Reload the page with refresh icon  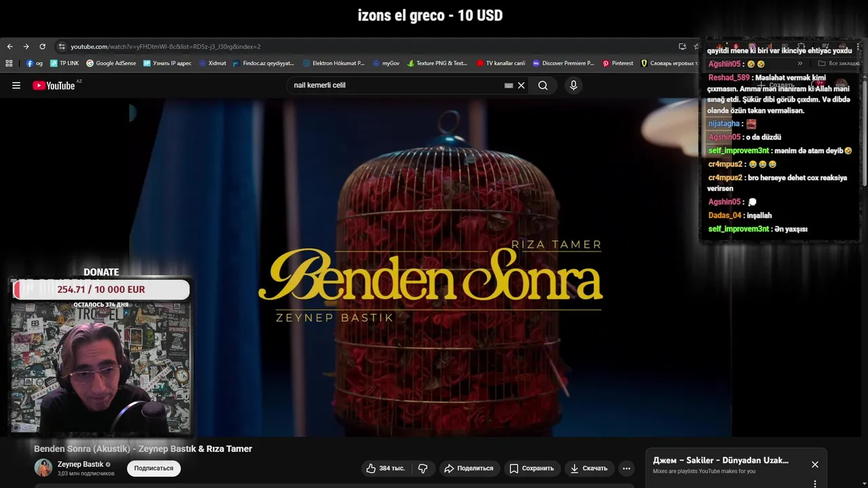pyautogui.click(x=42, y=47)
